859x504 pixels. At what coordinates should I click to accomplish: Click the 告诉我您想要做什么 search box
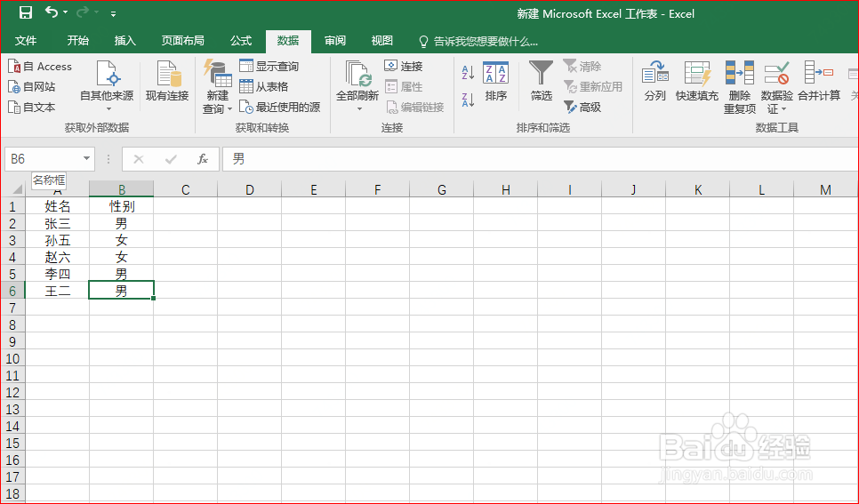478,41
